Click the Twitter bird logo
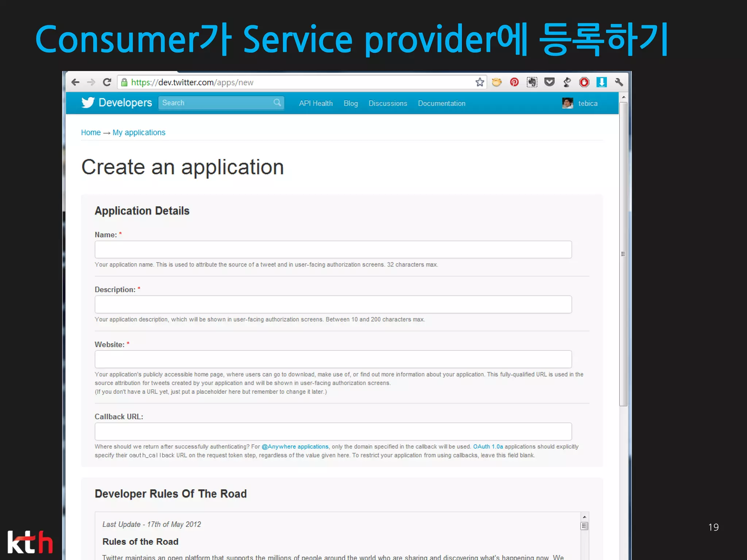 tap(88, 102)
